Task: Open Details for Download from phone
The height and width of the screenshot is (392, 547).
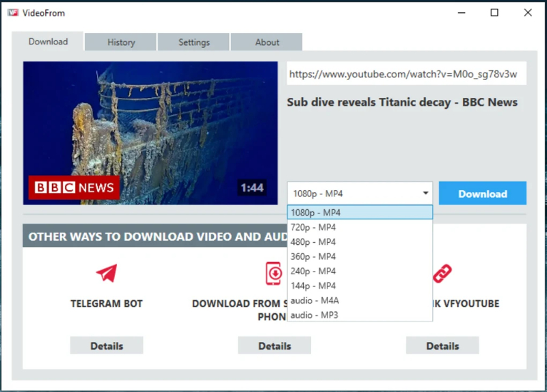Action: pyautogui.click(x=275, y=345)
